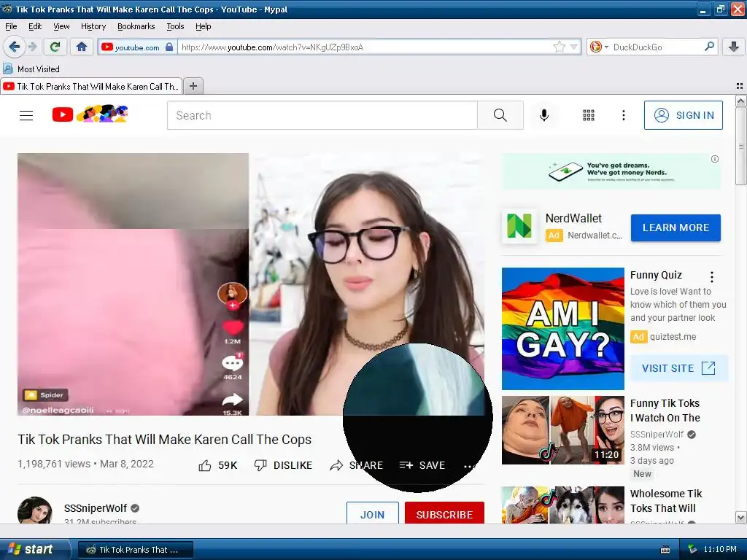
Task: Open the Bookmarks menu
Action: pos(136,26)
